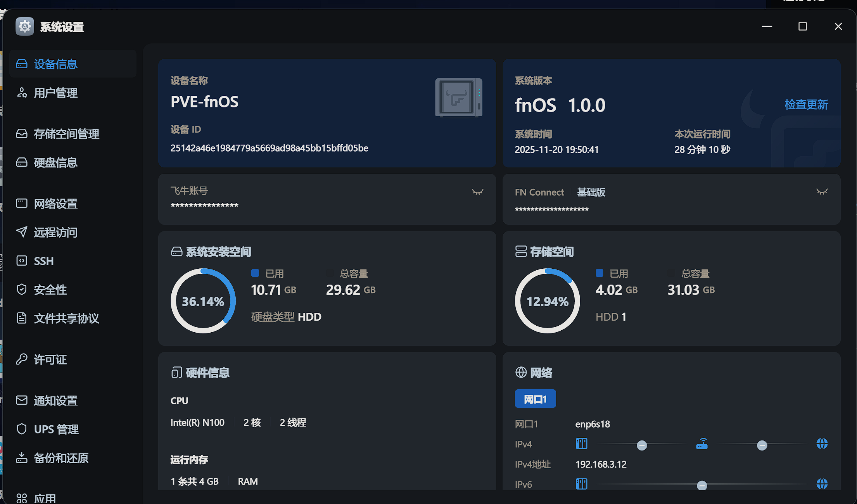Click the device ID string
Viewport: 857px width, 504px height.
pyautogui.click(x=269, y=148)
